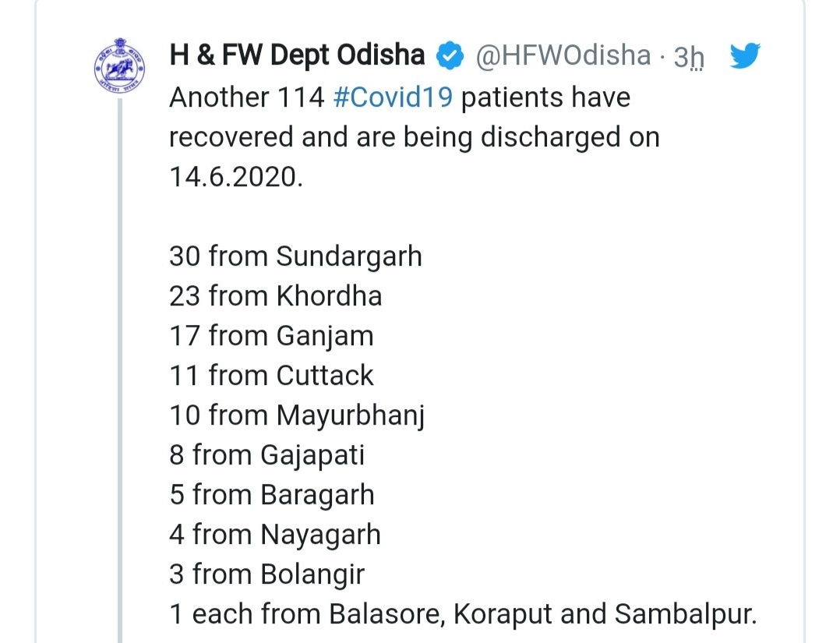Click the '11 from Cuttack' line
Screen dimensions: 840x643
coord(271,375)
